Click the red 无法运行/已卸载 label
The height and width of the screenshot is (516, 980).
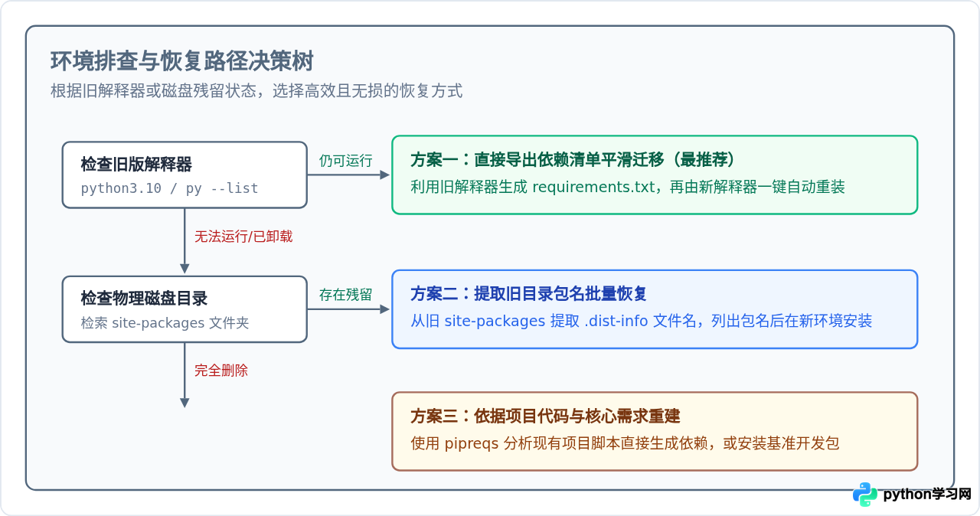[243, 237]
